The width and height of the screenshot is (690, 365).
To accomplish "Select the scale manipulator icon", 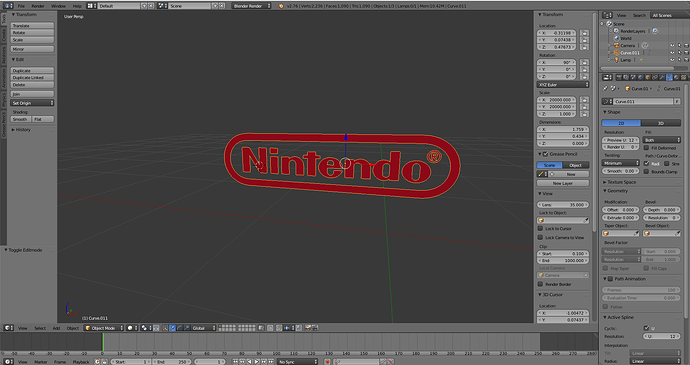I will (x=187, y=328).
